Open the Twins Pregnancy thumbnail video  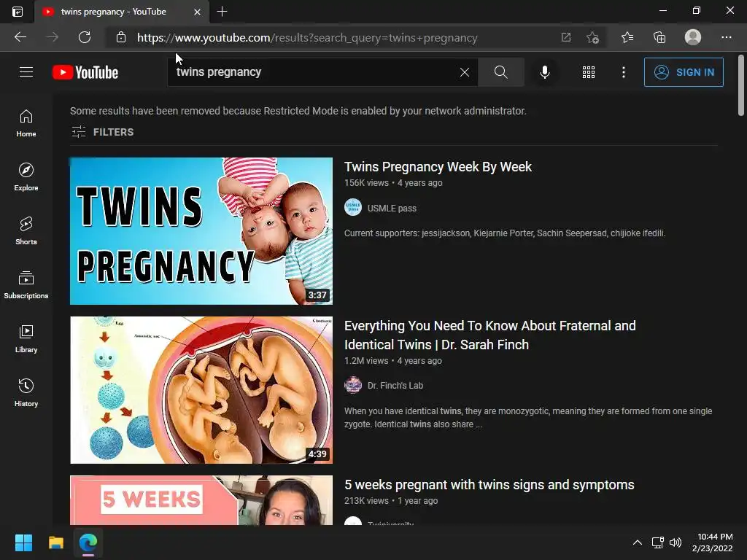coord(201,231)
